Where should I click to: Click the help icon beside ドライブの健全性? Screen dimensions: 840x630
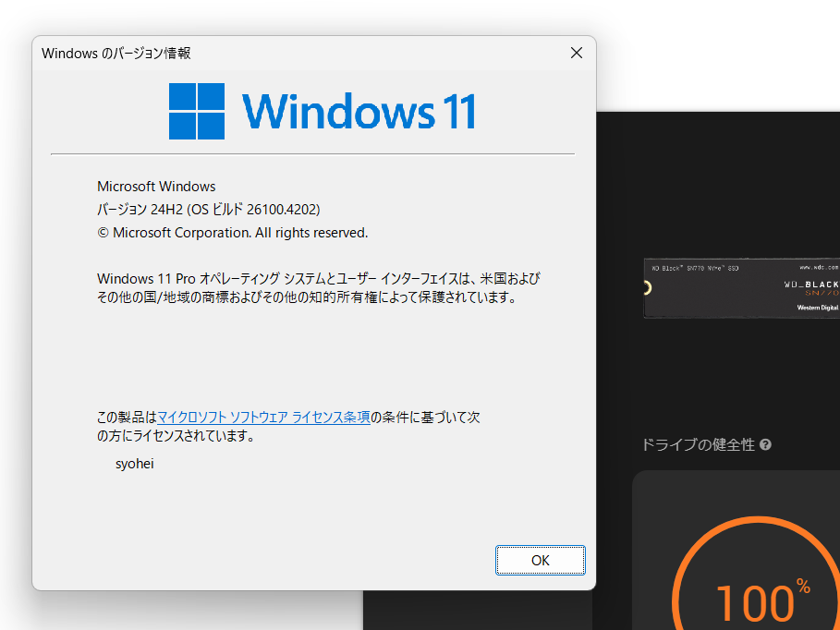click(765, 444)
